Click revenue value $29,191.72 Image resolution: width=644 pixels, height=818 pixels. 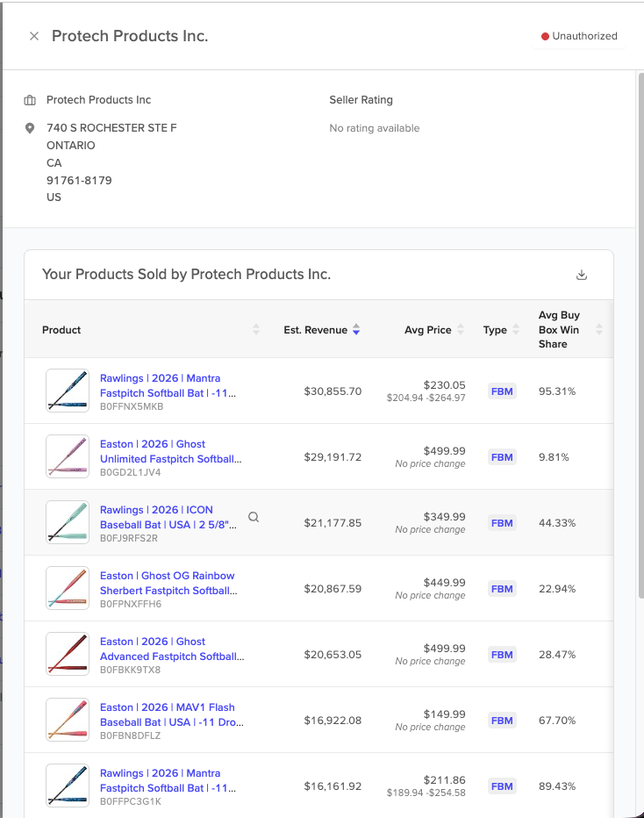pos(333,457)
